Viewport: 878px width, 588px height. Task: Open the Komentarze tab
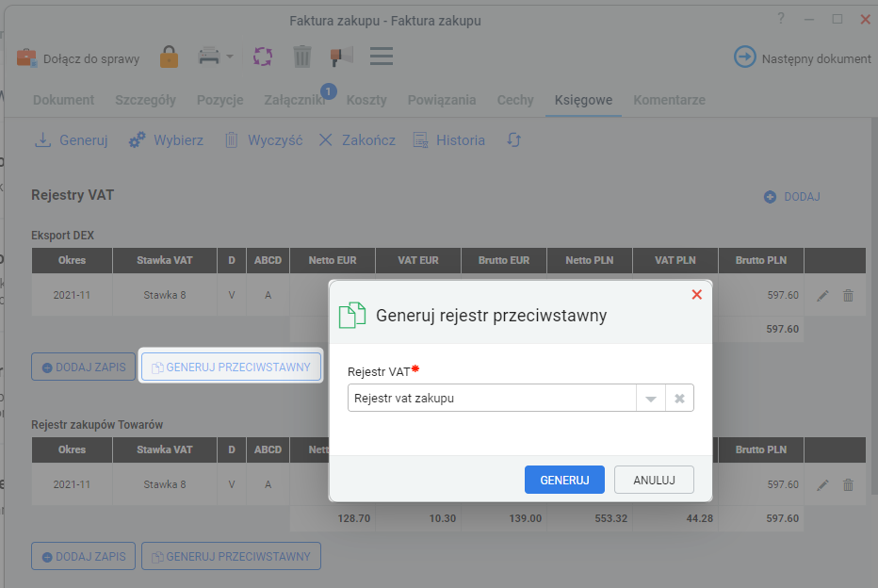tap(669, 100)
